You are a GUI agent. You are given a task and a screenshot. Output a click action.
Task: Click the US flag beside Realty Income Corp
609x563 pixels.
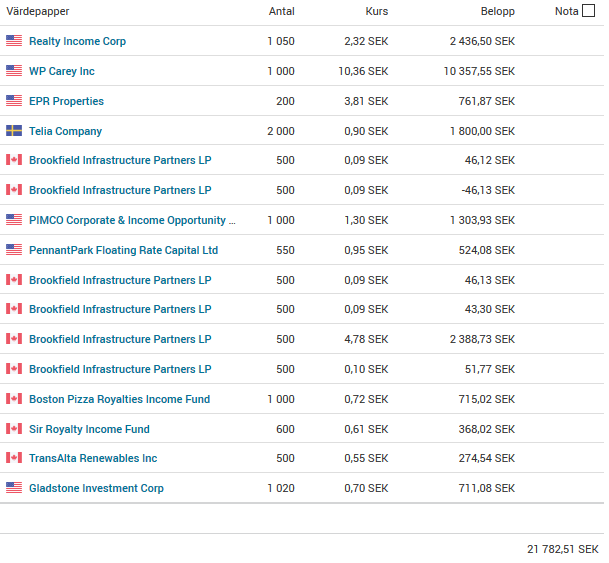pyautogui.click(x=14, y=41)
